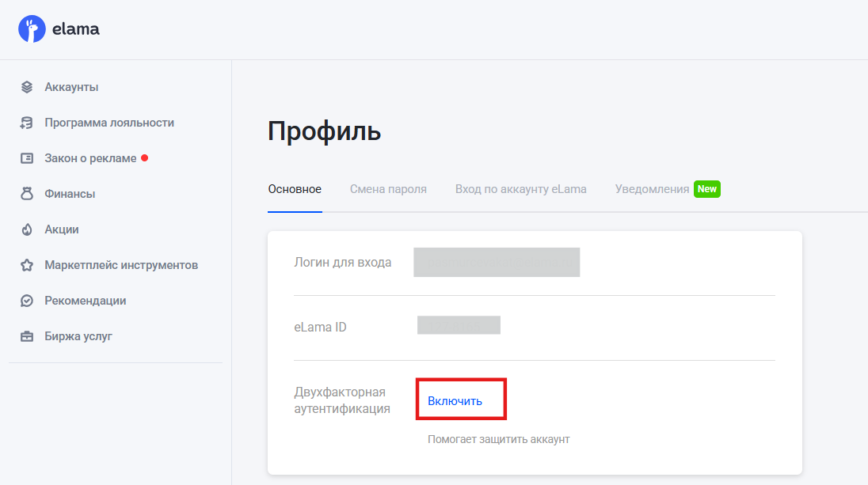The width and height of the screenshot is (868, 485).
Task: Click the elama llama logo icon
Action: [x=32, y=30]
